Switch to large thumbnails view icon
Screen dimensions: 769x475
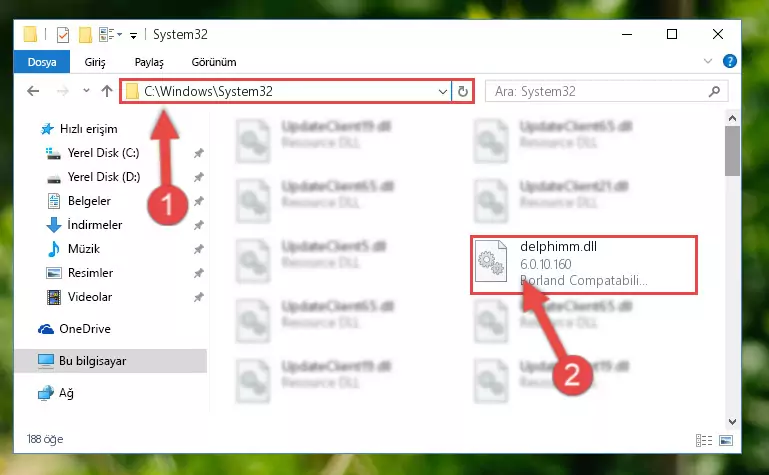(x=726, y=440)
